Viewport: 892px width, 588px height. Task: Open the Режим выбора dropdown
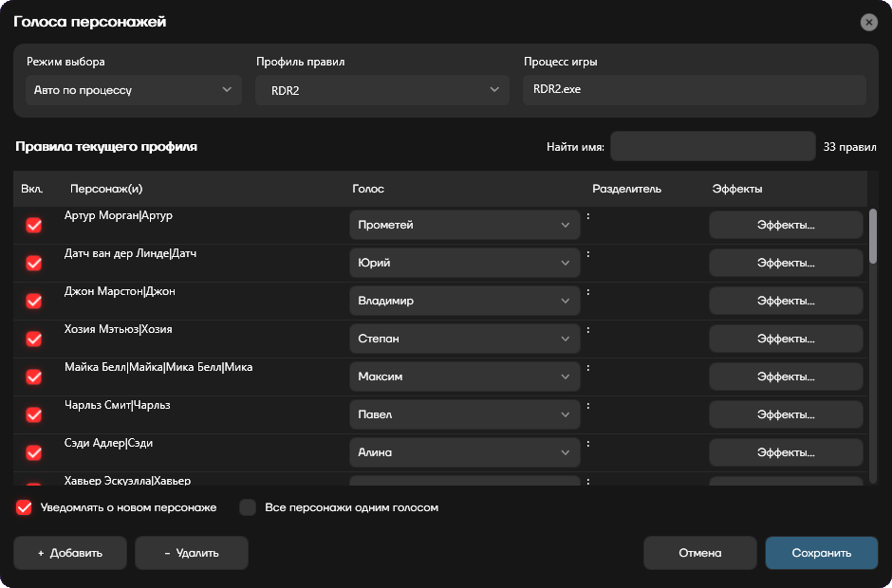[134, 90]
